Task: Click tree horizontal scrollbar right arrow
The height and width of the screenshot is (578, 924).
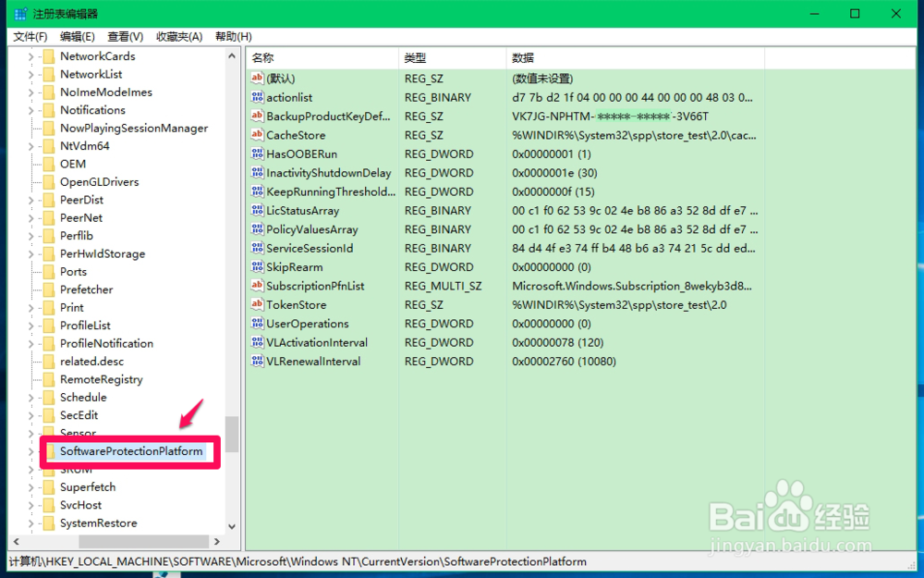Action: pos(217,541)
